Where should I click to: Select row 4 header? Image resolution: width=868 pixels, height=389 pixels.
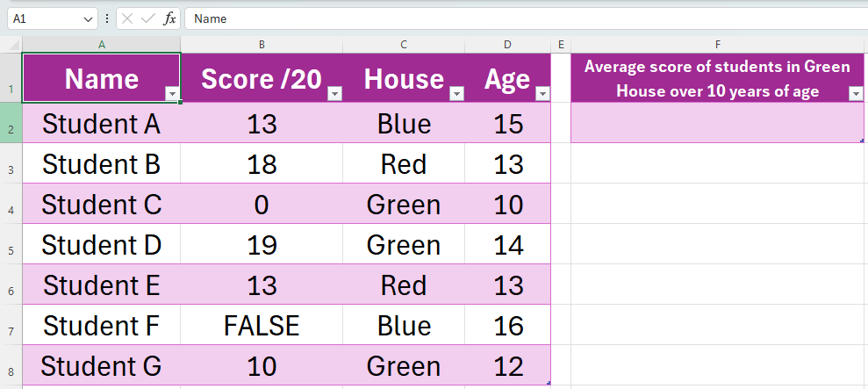click(x=11, y=205)
